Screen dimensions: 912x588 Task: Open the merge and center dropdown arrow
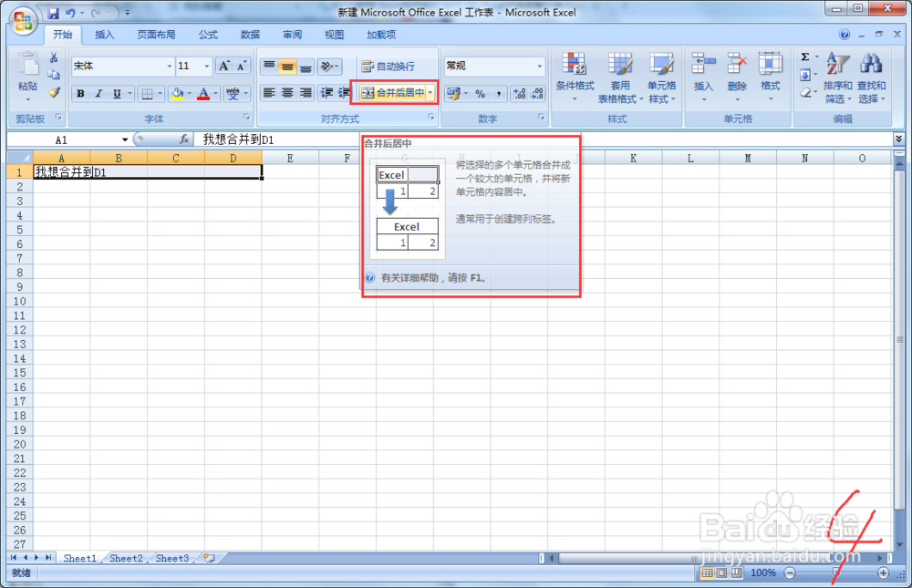[430, 93]
